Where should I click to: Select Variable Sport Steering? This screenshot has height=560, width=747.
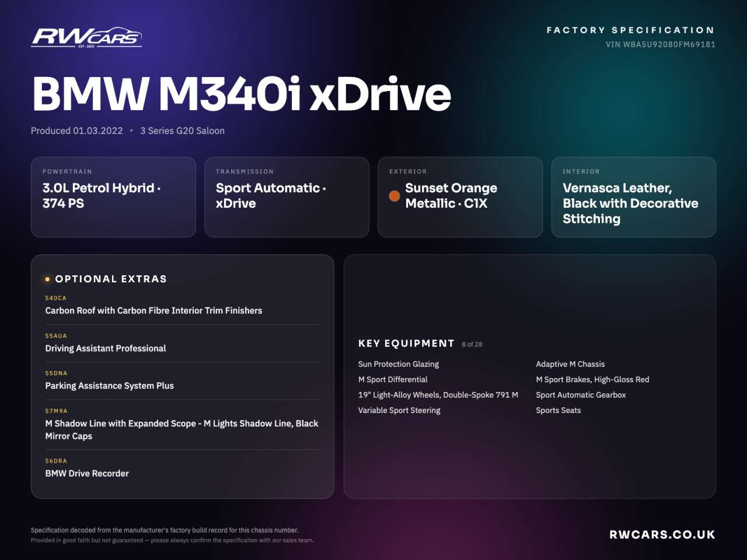pyautogui.click(x=399, y=410)
